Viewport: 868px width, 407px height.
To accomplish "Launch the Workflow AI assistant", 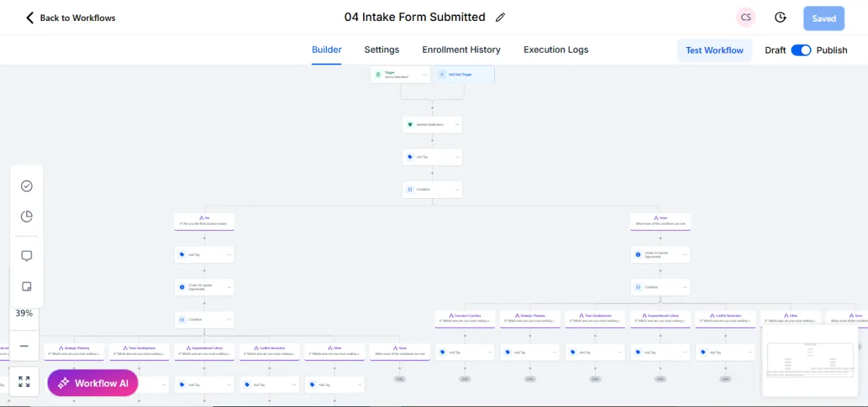I will coord(93,383).
